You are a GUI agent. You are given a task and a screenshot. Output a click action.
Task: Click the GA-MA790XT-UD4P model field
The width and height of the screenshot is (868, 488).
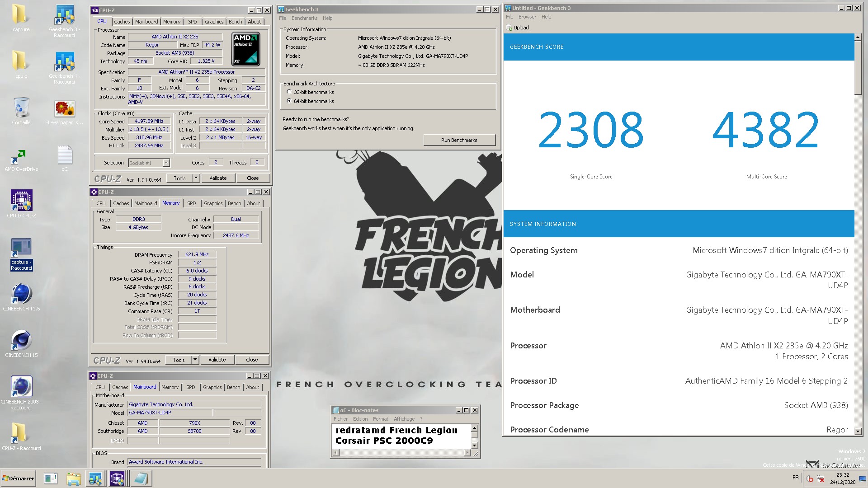[x=170, y=413]
